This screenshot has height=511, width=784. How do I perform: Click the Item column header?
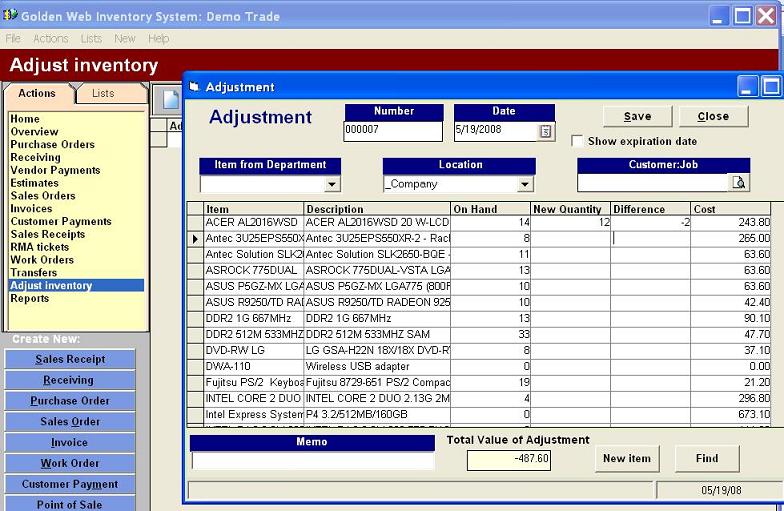coord(254,209)
